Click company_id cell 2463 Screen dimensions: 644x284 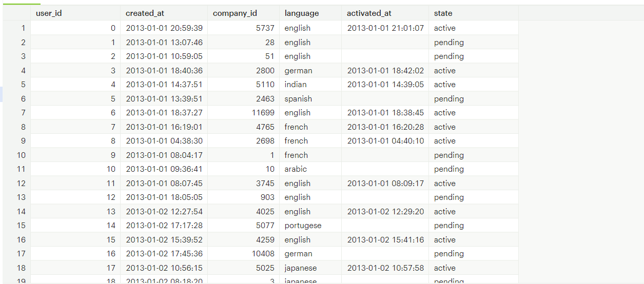click(x=244, y=98)
